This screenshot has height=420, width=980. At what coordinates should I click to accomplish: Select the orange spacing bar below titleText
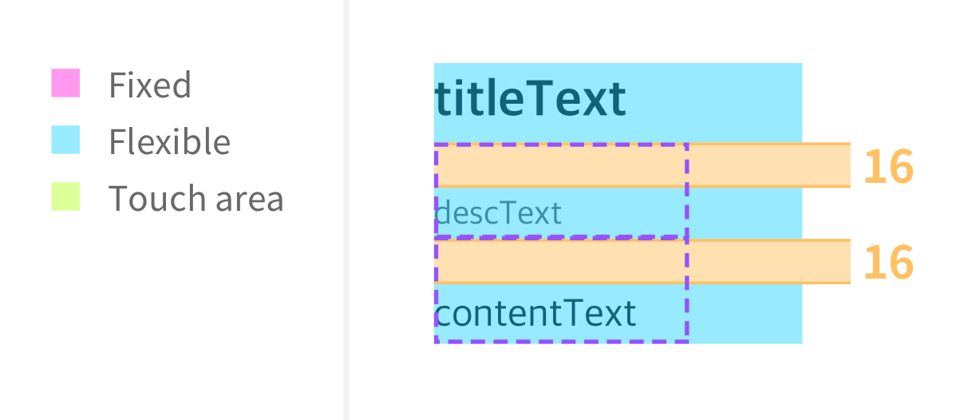pyautogui.click(x=642, y=165)
